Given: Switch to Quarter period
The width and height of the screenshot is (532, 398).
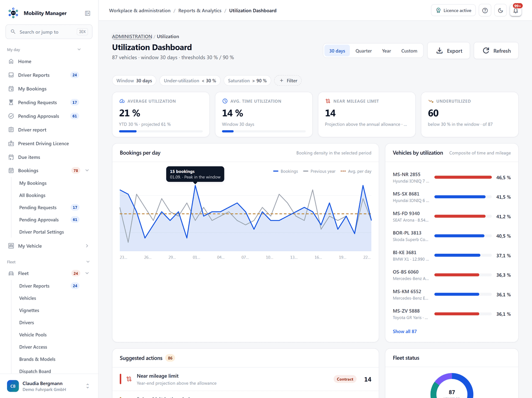Looking at the screenshot, I should [x=364, y=51].
